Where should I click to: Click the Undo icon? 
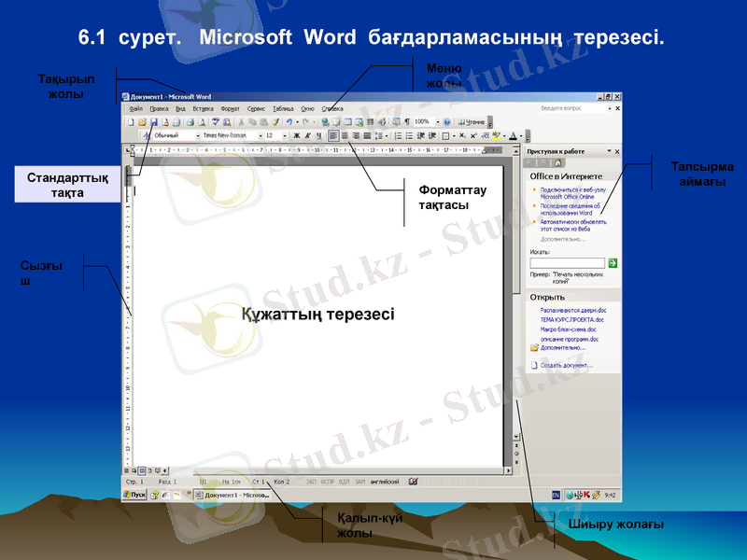pyautogui.click(x=289, y=120)
